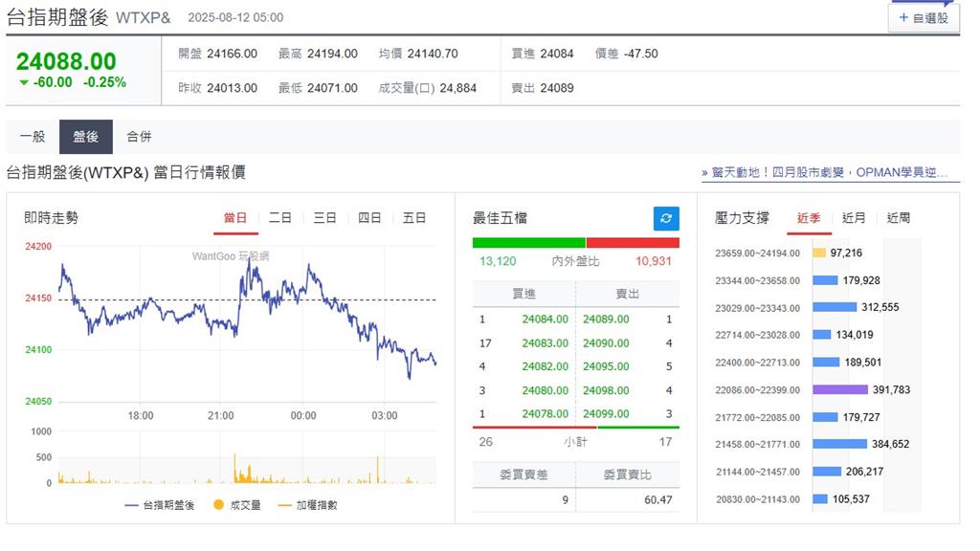The height and width of the screenshot is (551, 980).
Task: Click the ask price 24090.00
Action: [x=606, y=343]
